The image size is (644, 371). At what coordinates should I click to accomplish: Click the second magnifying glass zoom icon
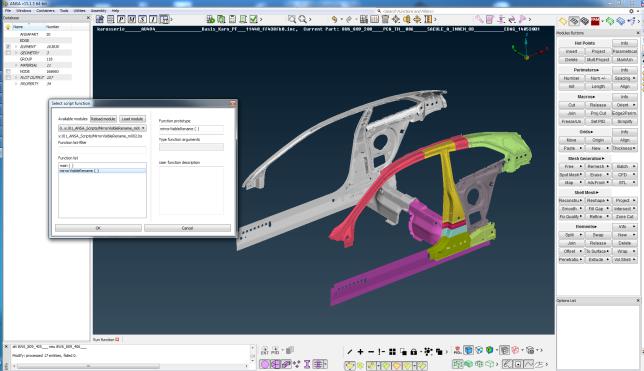(303, 19)
